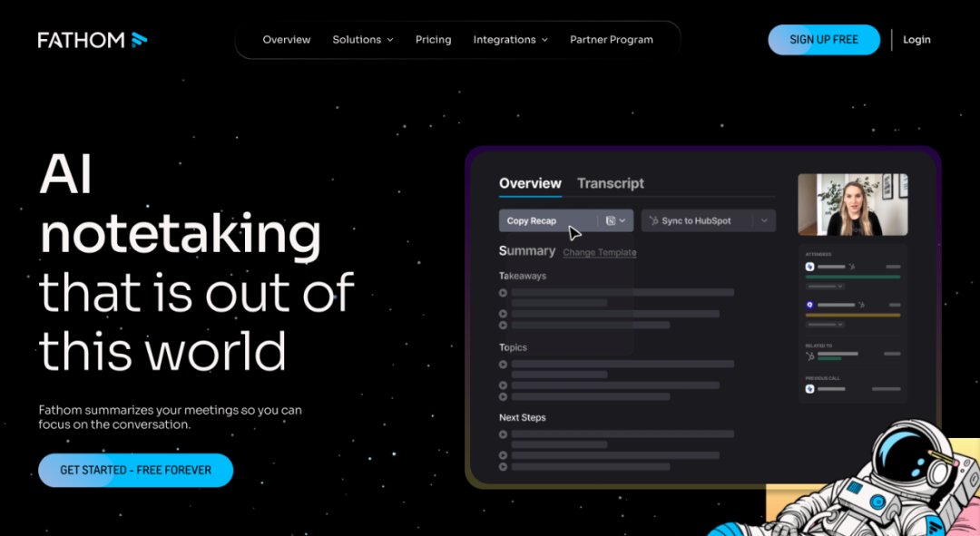Image resolution: width=980 pixels, height=536 pixels.
Task: Click the "Next Steps" section label
Action: 522,417
